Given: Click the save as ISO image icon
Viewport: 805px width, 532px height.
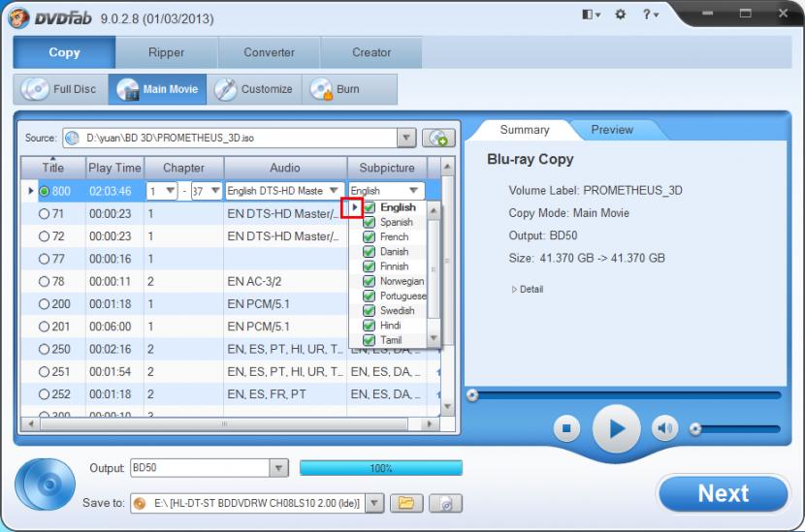Looking at the screenshot, I should (x=445, y=503).
